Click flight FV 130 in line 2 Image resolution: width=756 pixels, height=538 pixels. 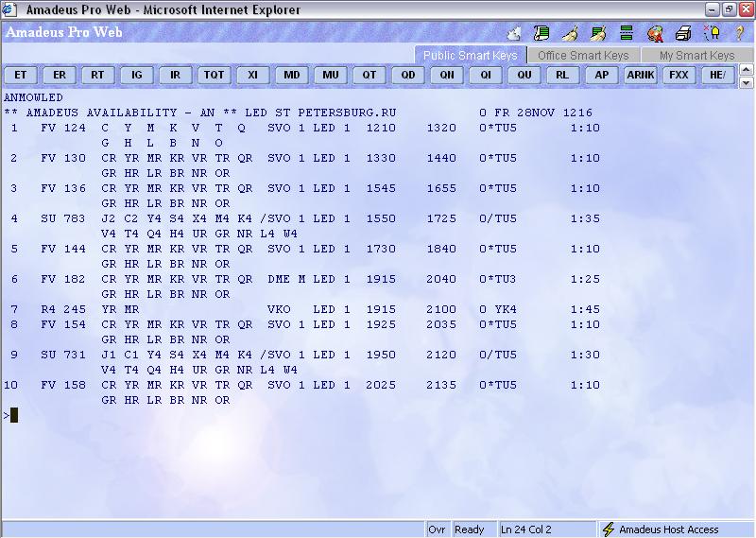[63, 158]
